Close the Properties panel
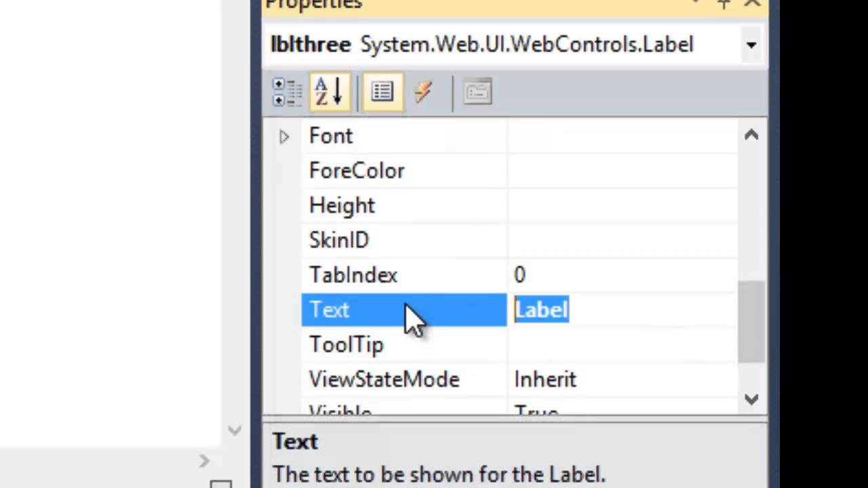Viewport: 868px width, 488px height. tap(752, 4)
